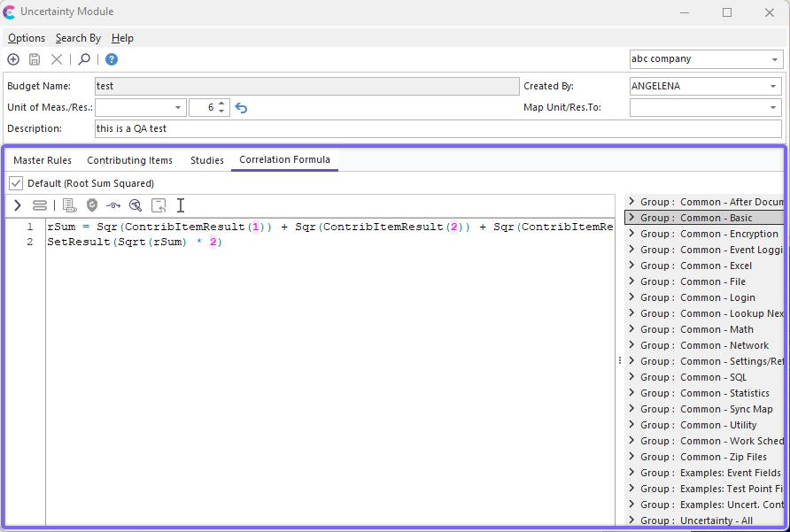Increase resolution value with up spinner arrow
The height and width of the screenshot is (532, 790).
click(221, 104)
